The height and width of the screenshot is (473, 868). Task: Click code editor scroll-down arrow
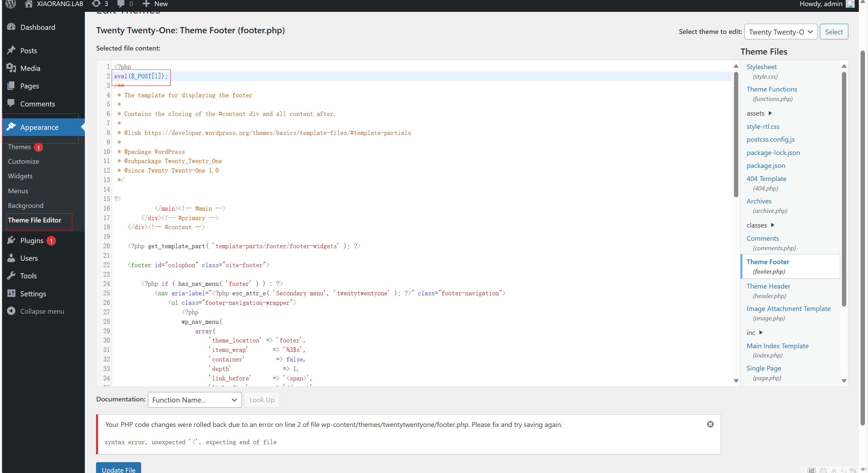(736, 381)
